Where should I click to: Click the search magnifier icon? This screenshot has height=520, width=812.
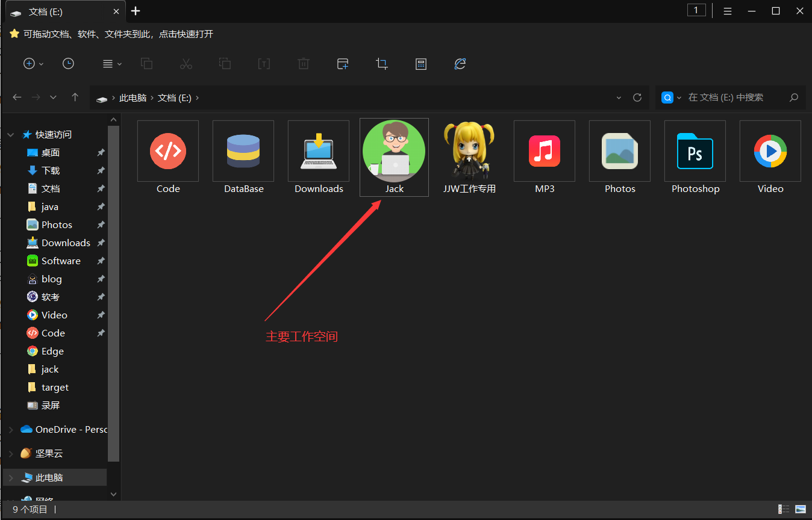click(793, 97)
